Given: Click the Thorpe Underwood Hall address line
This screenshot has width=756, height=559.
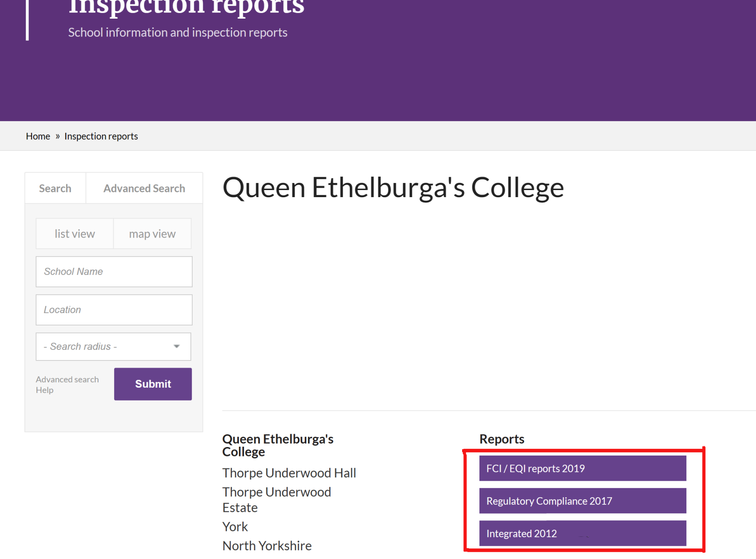Looking at the screenshot, I should tap(289, 473).
